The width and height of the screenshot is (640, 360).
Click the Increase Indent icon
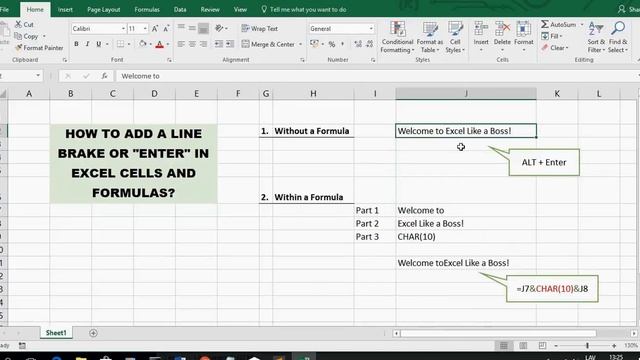pyautogui.click(x=230, y=44)
